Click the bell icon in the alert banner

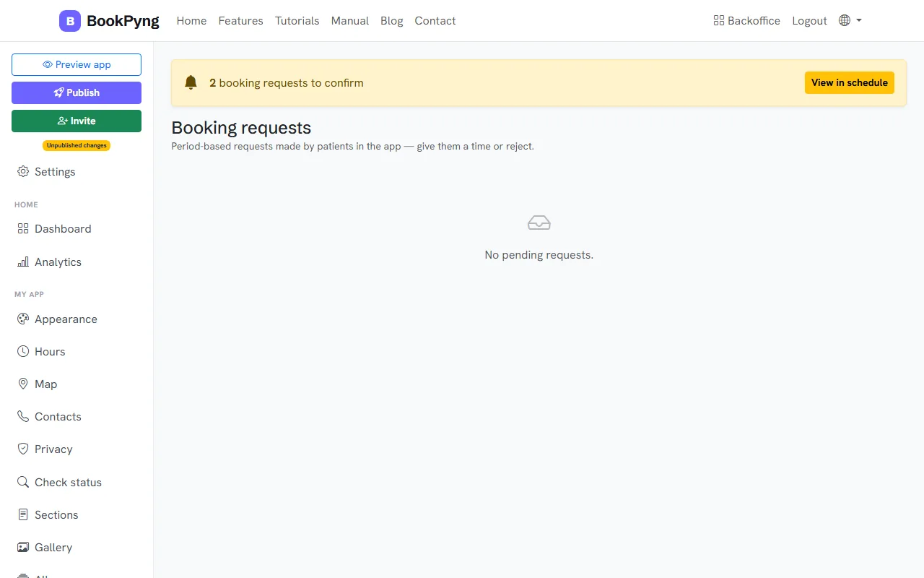(x=191, y=82)
